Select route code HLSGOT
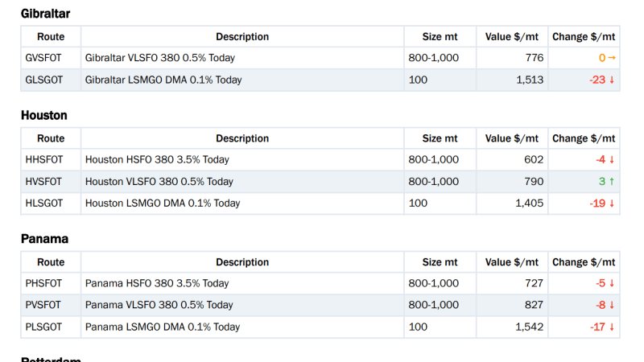 pos(44,204)
